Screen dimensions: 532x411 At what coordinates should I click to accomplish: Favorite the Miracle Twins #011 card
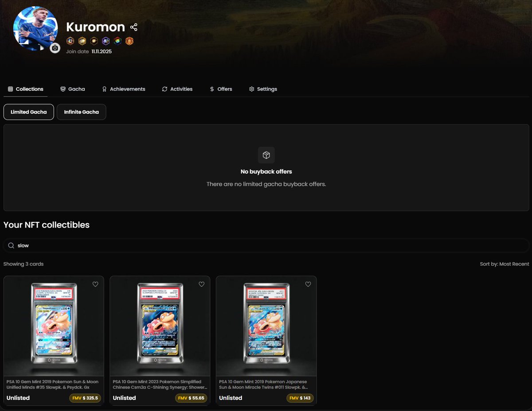pos(308,284)
